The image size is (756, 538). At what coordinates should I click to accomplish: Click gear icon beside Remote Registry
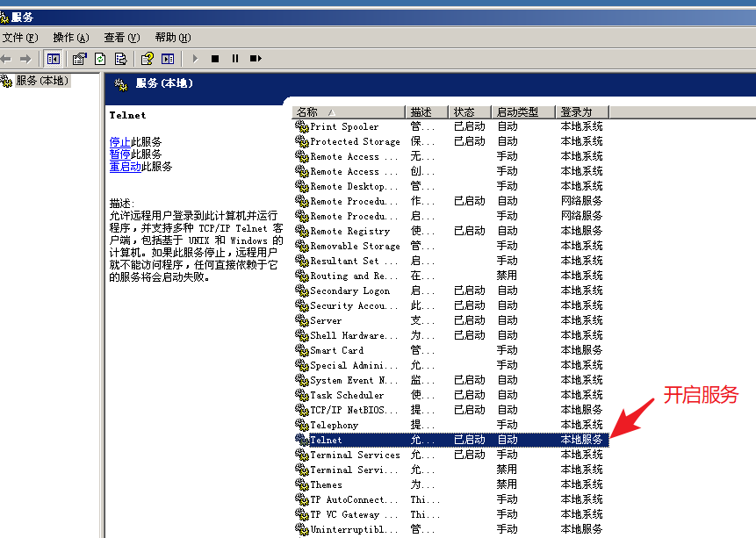point(302,231)
